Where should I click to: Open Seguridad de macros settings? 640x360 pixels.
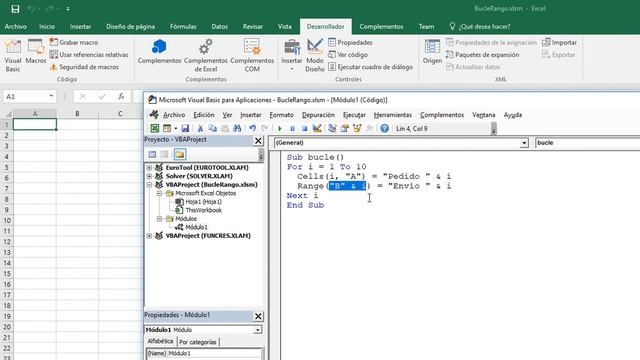[x=84, y=67]
